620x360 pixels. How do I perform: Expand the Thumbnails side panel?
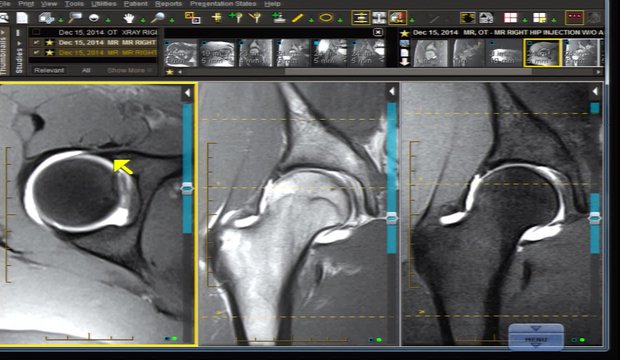pos(4,51)
